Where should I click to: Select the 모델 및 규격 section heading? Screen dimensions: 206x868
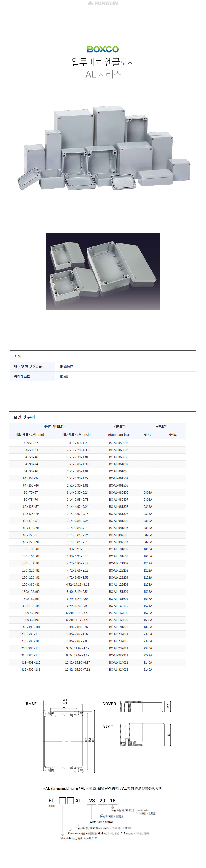(24, 417)
